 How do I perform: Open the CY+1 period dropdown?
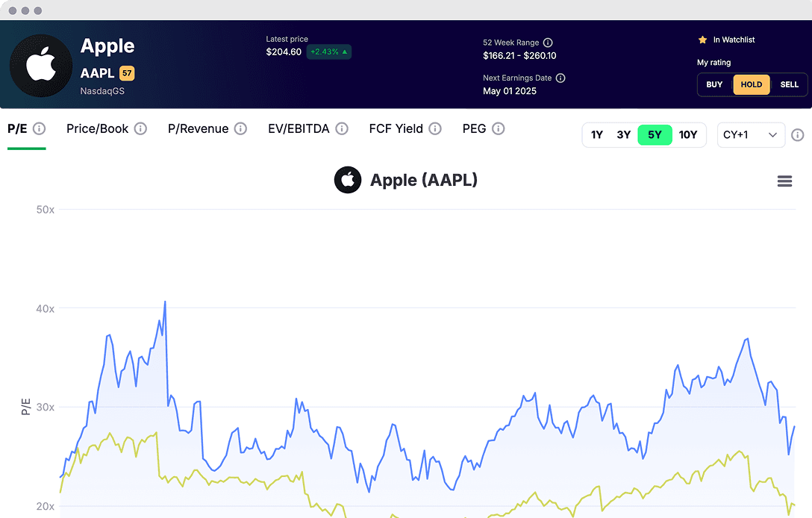click(x=751, y=134)
